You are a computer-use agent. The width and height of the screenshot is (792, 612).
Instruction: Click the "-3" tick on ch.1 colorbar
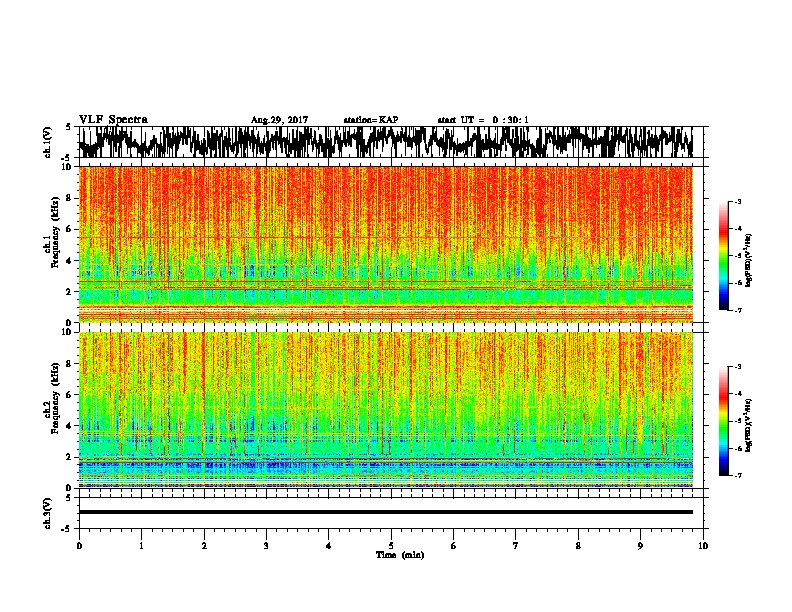point(738,201)
